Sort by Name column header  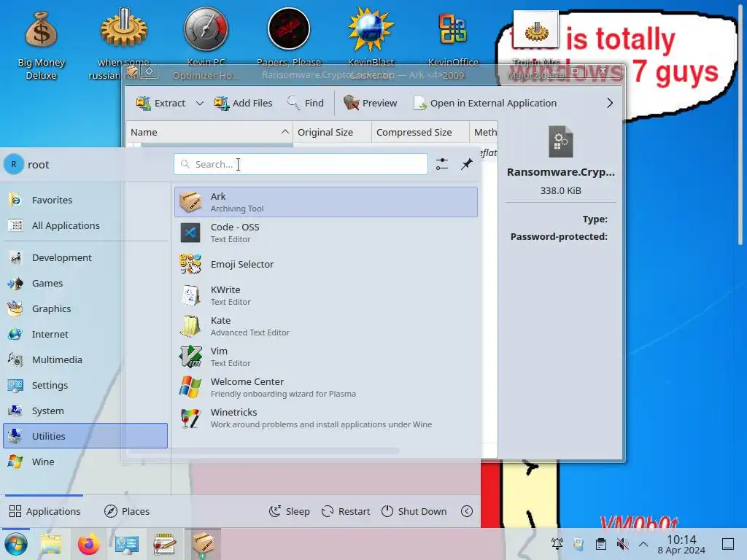pos(209,132)
